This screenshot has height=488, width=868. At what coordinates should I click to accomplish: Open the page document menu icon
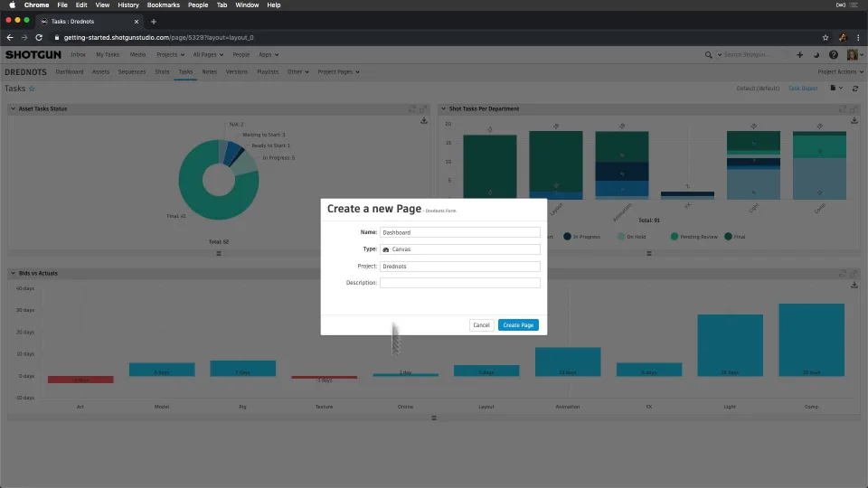point(835,88)
